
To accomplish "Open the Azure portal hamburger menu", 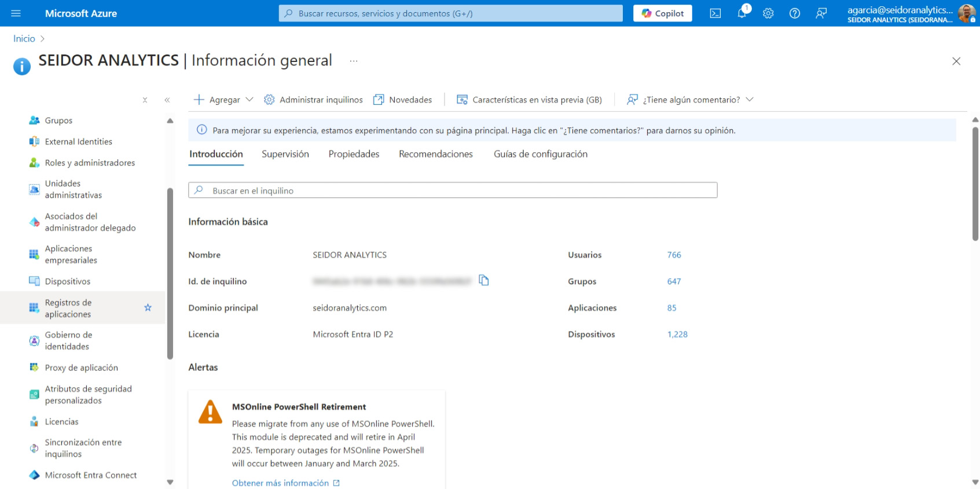I will (16, 13).
